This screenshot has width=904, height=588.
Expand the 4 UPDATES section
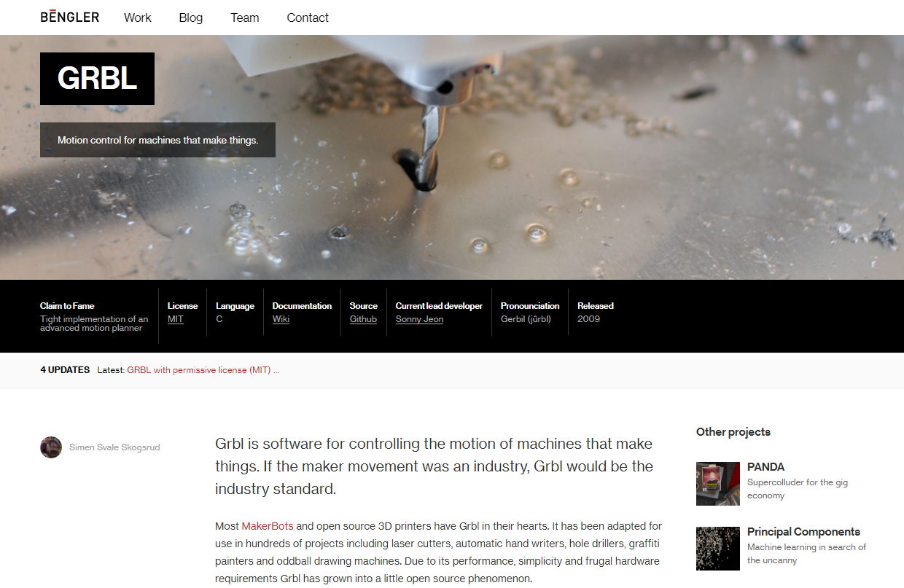65,370
